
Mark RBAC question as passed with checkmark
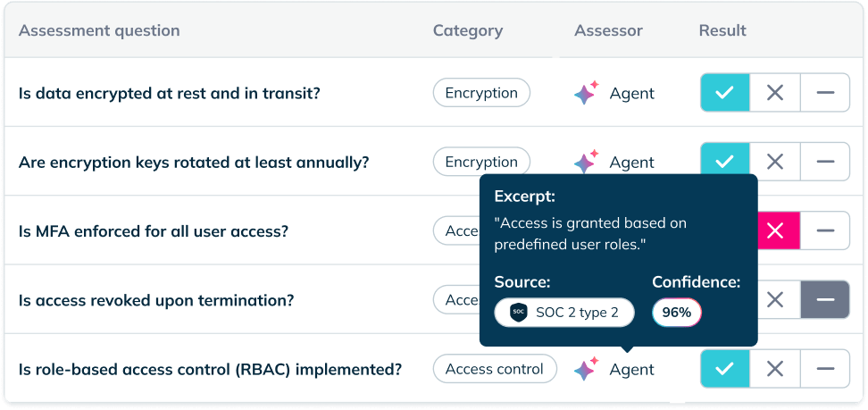[x=725, y=368]
